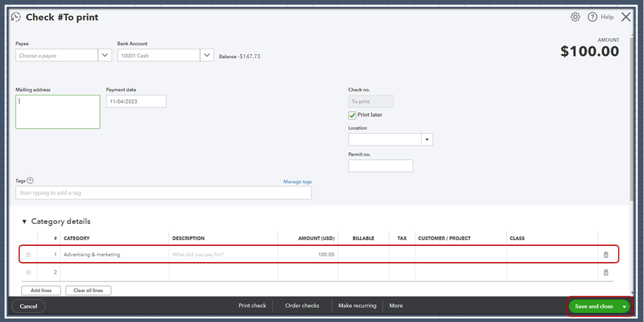Open the settings gear icon
644x322 pixels.
tap(575, 17)
